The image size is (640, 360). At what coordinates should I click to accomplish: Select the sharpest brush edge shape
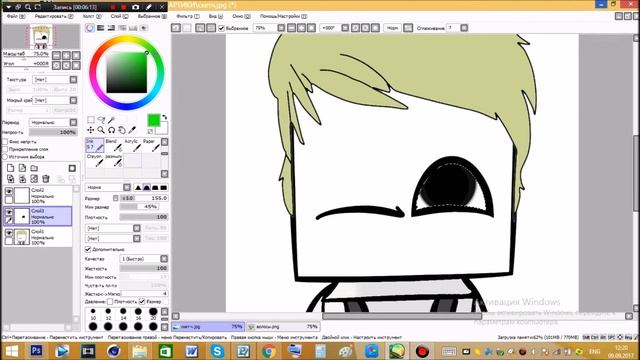coord(138,187)
